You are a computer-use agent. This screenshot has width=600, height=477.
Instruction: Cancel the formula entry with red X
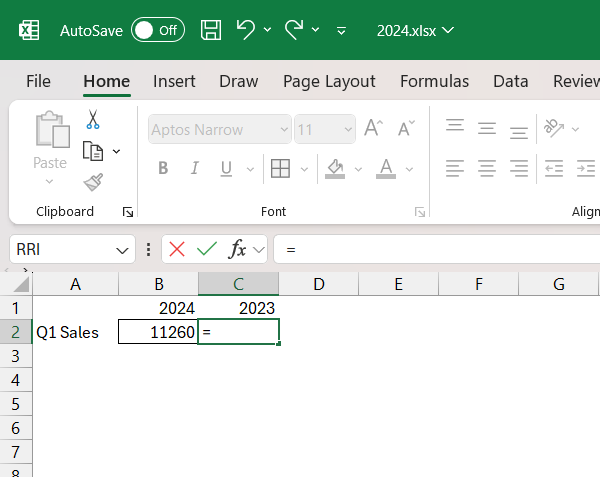click(177, 249)
